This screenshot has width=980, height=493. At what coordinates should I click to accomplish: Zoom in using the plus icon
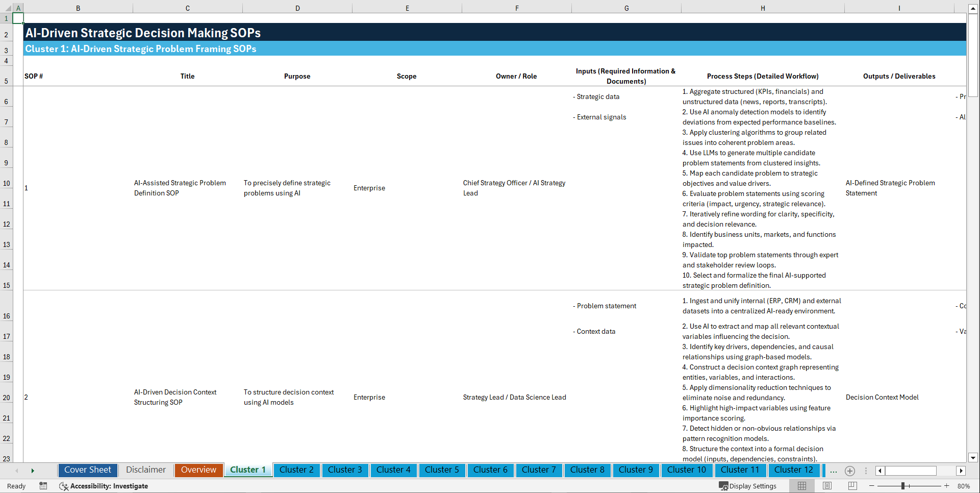click(x=948, y=486)
